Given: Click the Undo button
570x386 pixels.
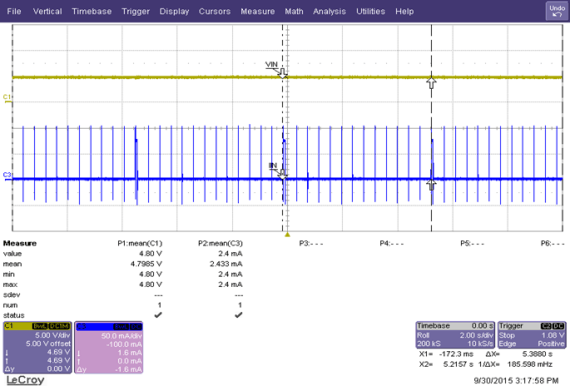Looking at the screenshot, I should click(x=557, y=11).
